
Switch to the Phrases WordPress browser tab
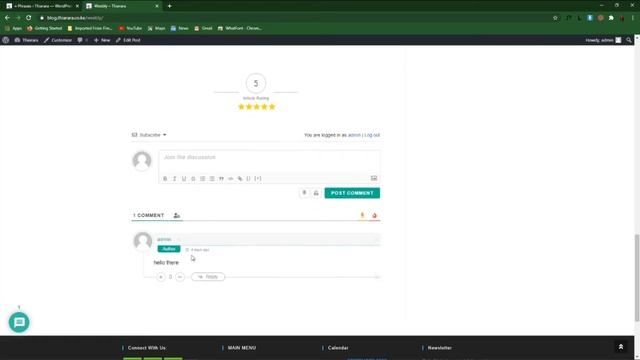pyautogui.click(x=42, y=6)
